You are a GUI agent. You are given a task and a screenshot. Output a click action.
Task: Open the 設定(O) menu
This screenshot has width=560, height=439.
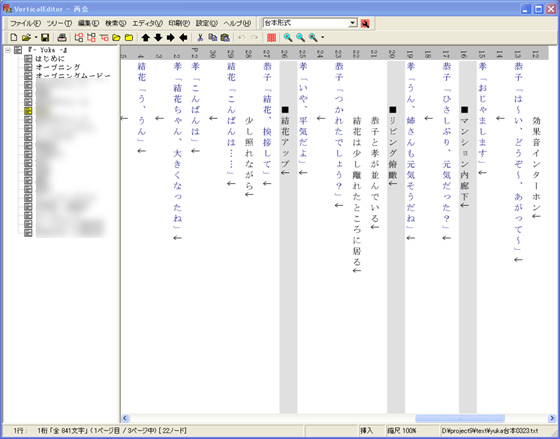pyautogui.click(x=206, y=24)
